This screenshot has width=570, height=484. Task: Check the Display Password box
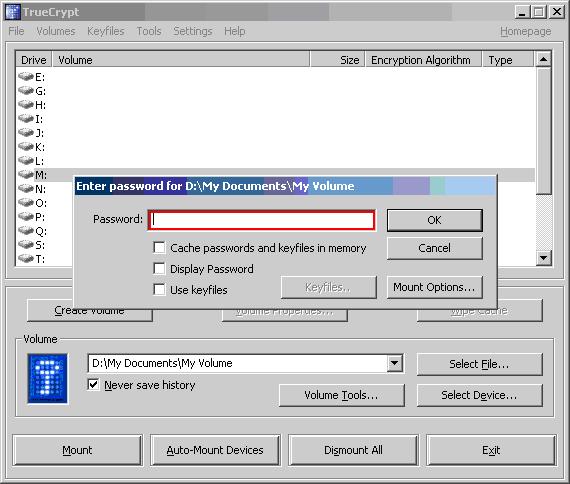pyautogui.click(x=159, y=269)
